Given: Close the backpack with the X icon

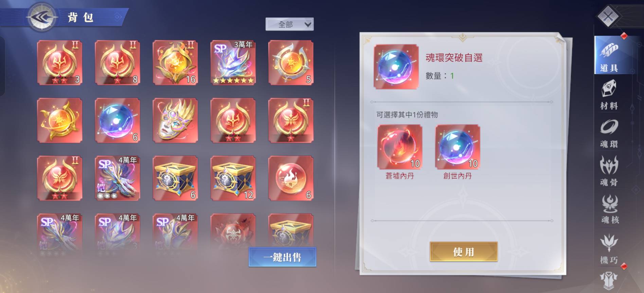Looking at the screenshot, I should [609, 16].
